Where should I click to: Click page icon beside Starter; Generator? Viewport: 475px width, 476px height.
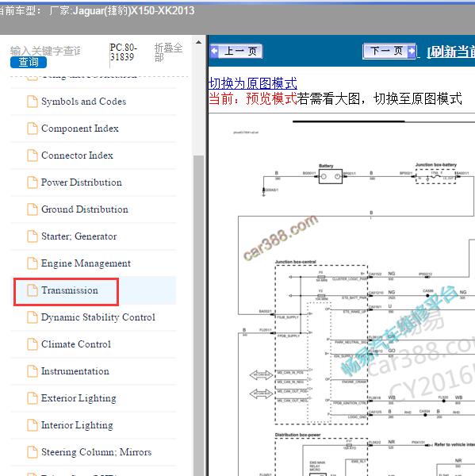click(x=33, y=236)
